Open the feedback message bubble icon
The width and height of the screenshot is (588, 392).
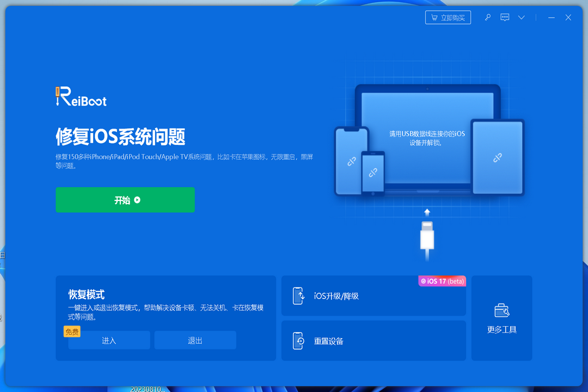click(x=505, y=17)
